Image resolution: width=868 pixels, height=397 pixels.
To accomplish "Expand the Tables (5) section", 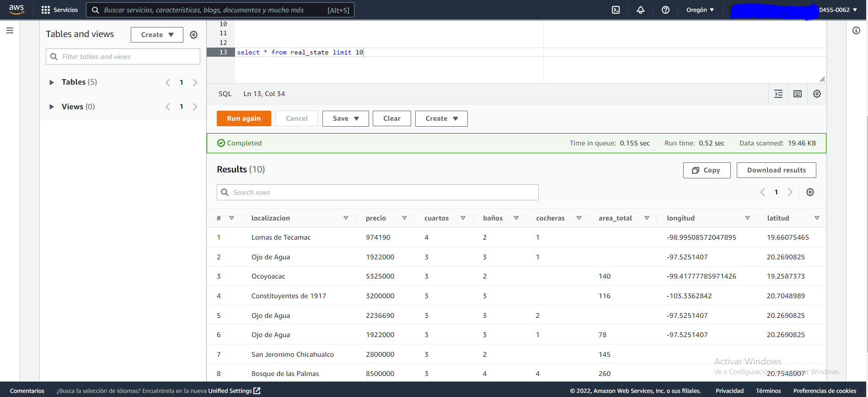I will point(51,82).
